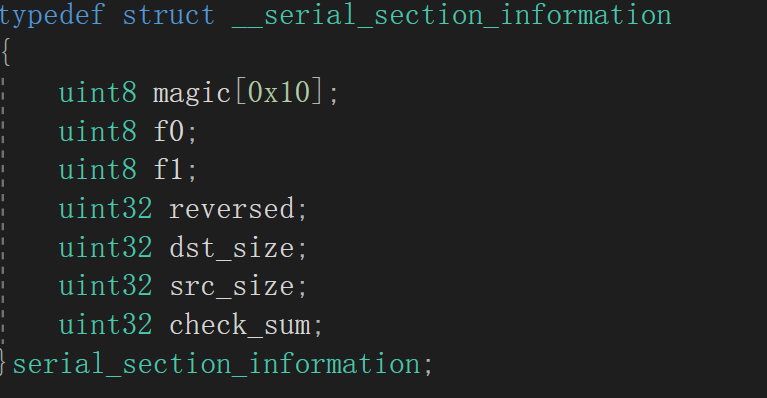Click the struct keyword

click(168, 15)
